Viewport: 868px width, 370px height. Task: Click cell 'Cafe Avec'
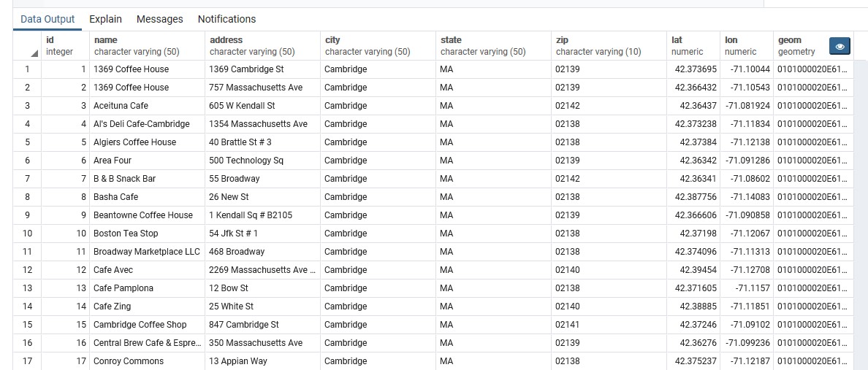click(x=147, y=270)
